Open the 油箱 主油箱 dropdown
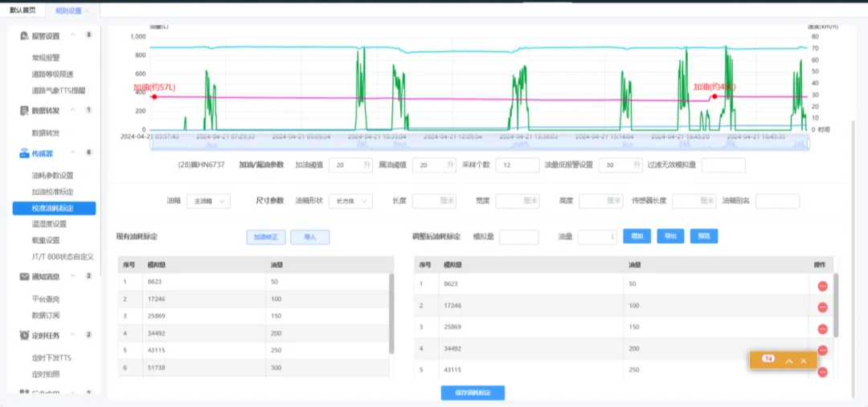The width and height of the screenshot is (868, 407). click(208, 201)
